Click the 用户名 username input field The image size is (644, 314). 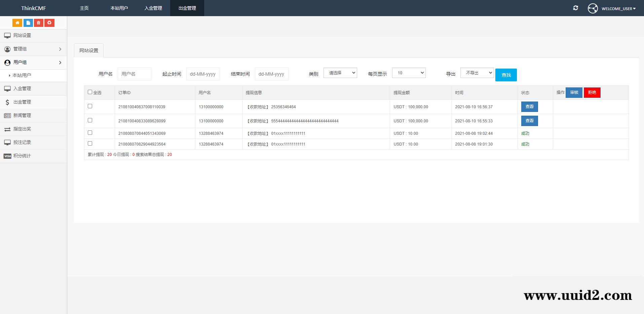point(134,74)
